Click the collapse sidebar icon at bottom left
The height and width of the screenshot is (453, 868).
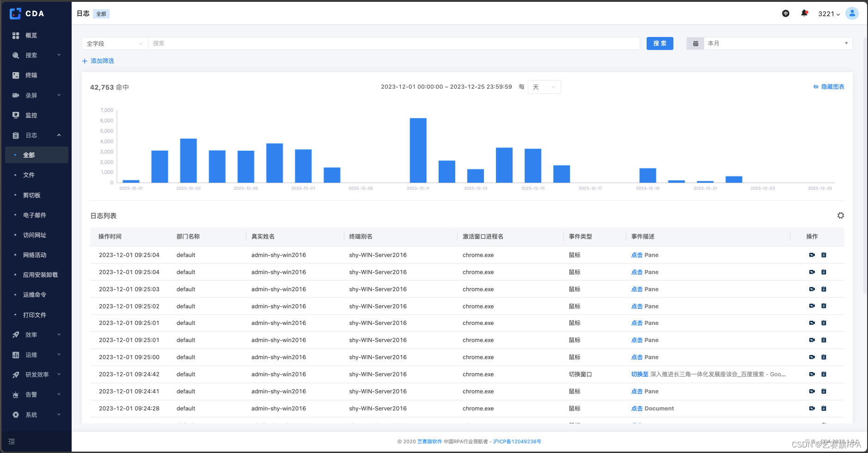[12, 441]
